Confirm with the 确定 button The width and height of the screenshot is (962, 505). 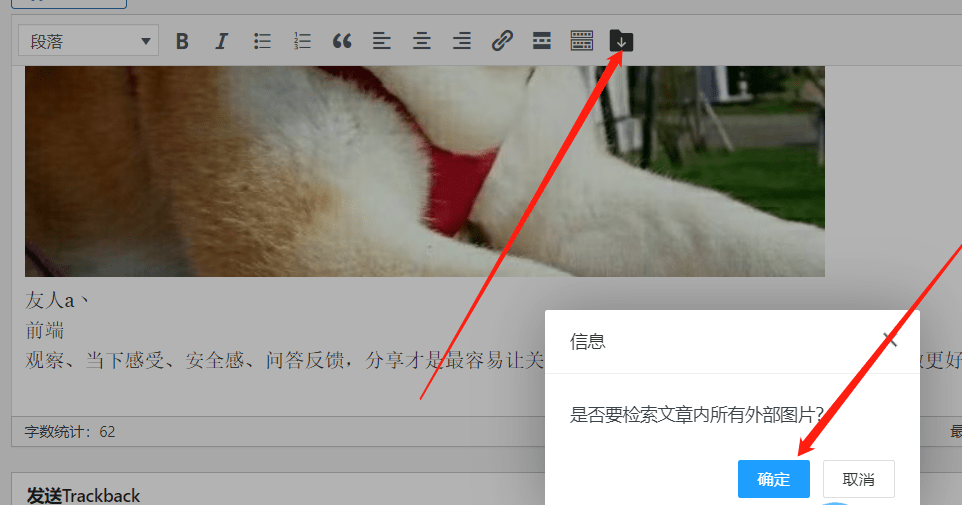[x=774, y=479]
